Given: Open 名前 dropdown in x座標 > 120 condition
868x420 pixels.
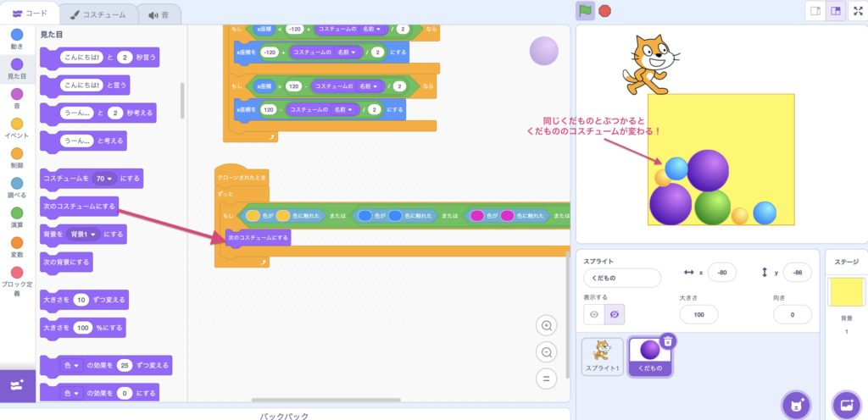Looking at the screenshot, I should (x=368, y=86).
